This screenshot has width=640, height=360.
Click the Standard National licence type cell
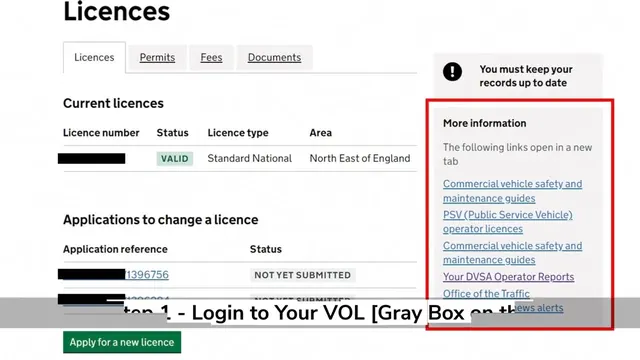(249, 158)
